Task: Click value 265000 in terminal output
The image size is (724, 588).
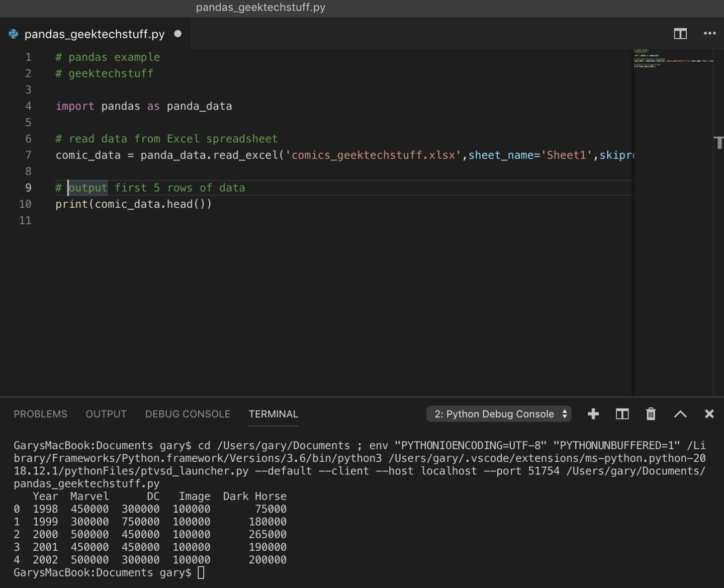Action: point(267,534)
